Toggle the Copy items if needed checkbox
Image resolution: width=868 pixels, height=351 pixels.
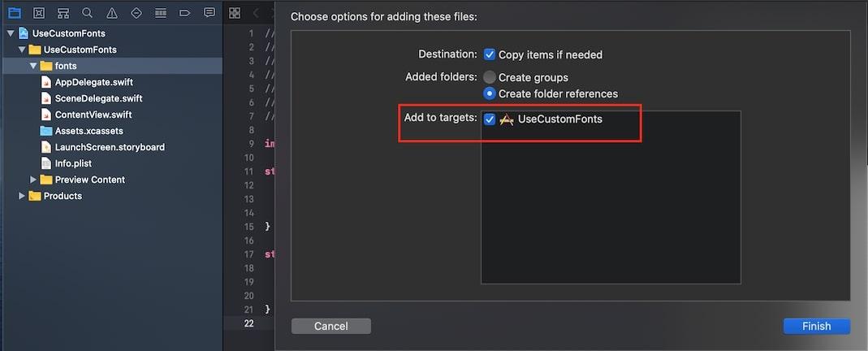(x=490, y=54)
